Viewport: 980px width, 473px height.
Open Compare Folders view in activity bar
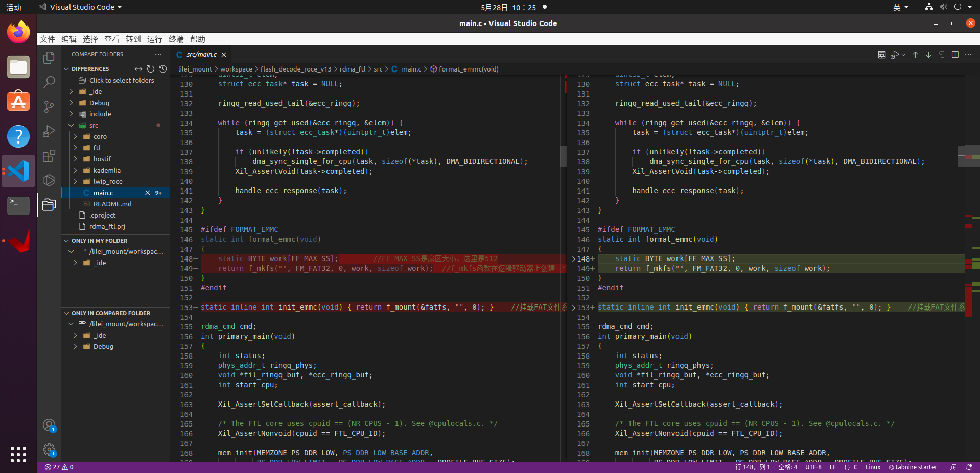(49, 205)
